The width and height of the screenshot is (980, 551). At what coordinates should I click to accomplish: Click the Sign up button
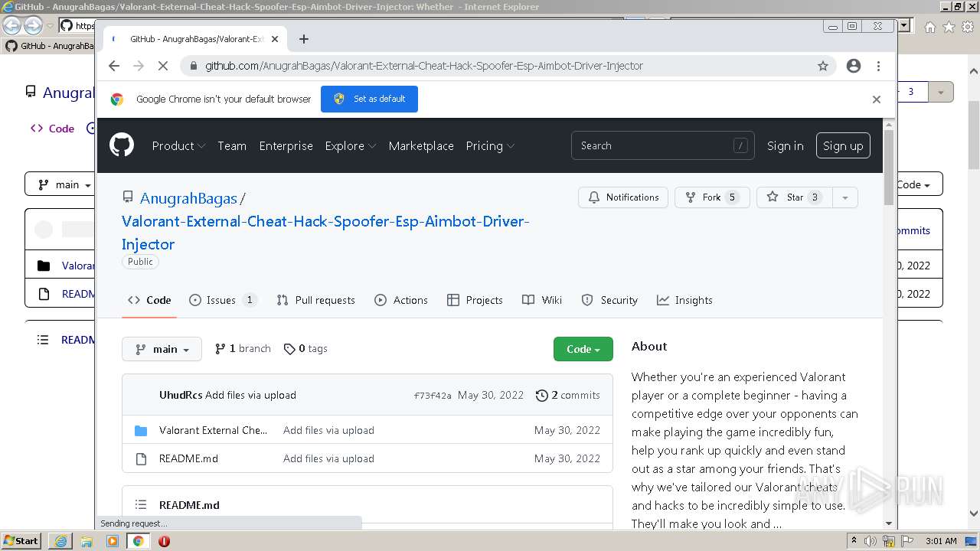coord(843,145)
